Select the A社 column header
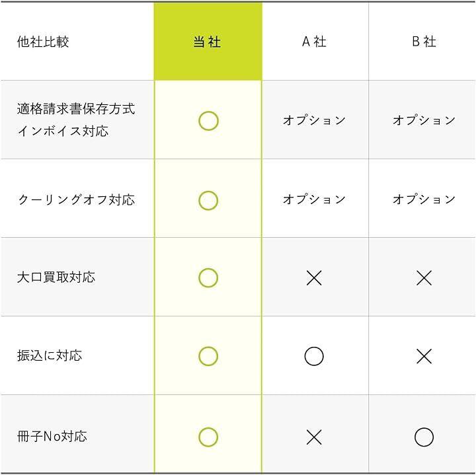Image resolution: width=476 pixels, height=475 pixels. (x=314, y=42)
